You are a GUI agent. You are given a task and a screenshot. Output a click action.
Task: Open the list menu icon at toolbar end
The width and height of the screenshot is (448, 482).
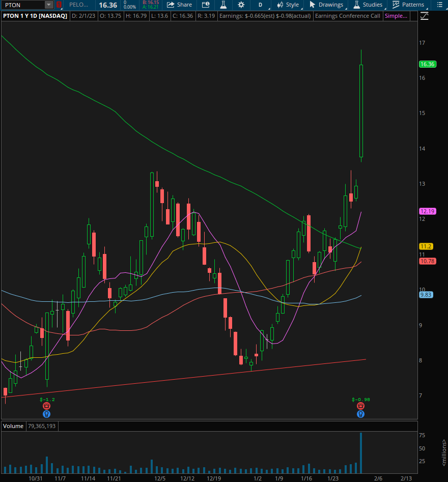coord(440,5)
